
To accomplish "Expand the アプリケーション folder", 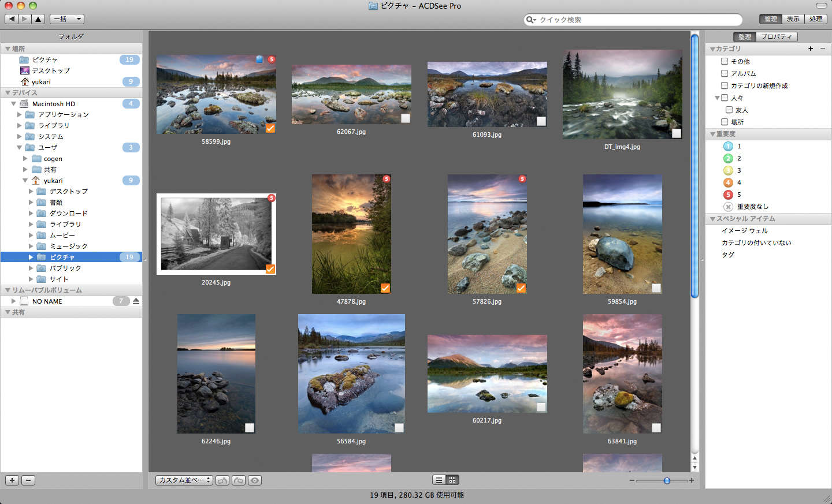I will [19, 114].
